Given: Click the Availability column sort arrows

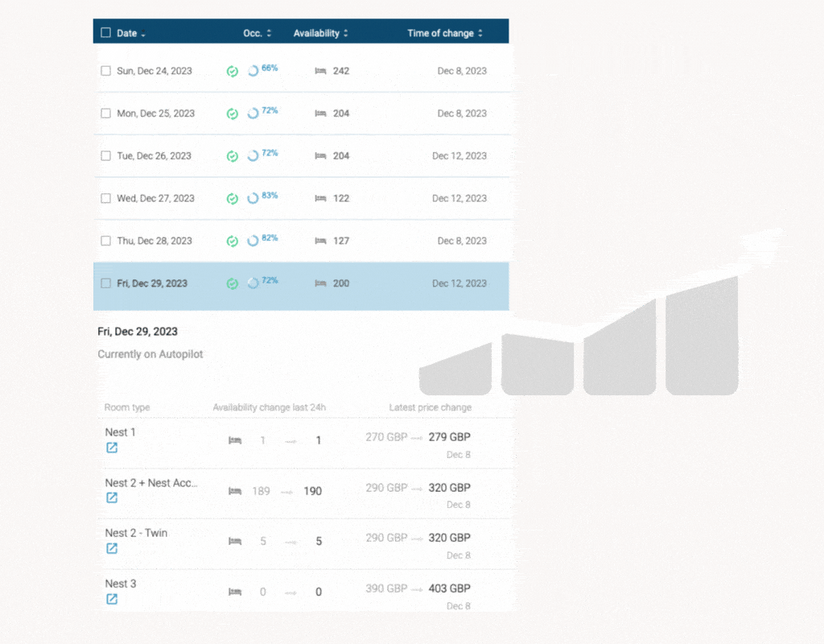Looking at the screenshot, I should (x=347, y=33).
